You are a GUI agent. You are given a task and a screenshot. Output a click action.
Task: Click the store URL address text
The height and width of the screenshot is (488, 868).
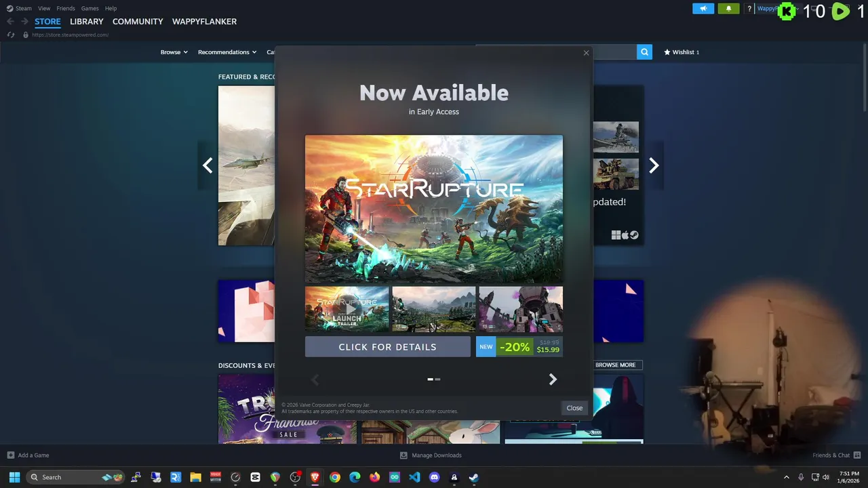(70, 35)
